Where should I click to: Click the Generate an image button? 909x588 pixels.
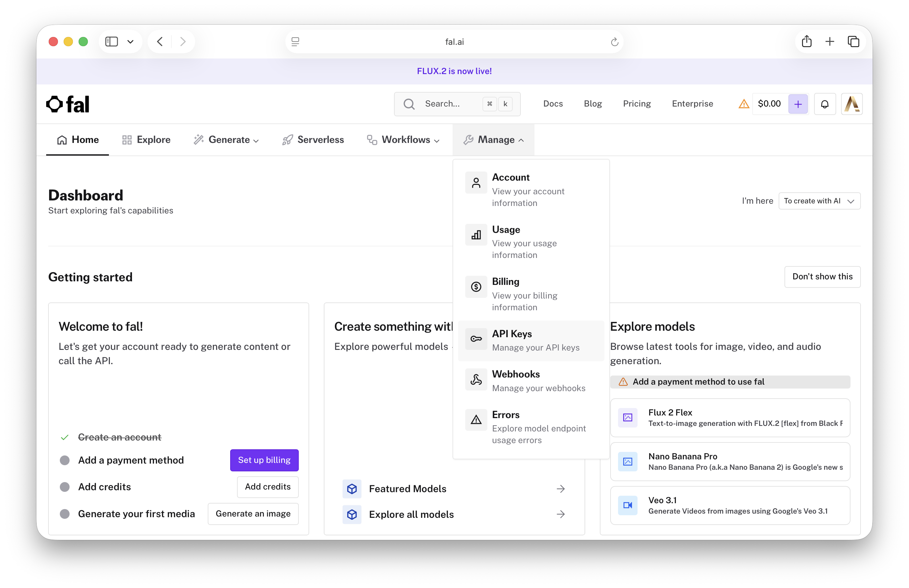(x=253, y=514)
